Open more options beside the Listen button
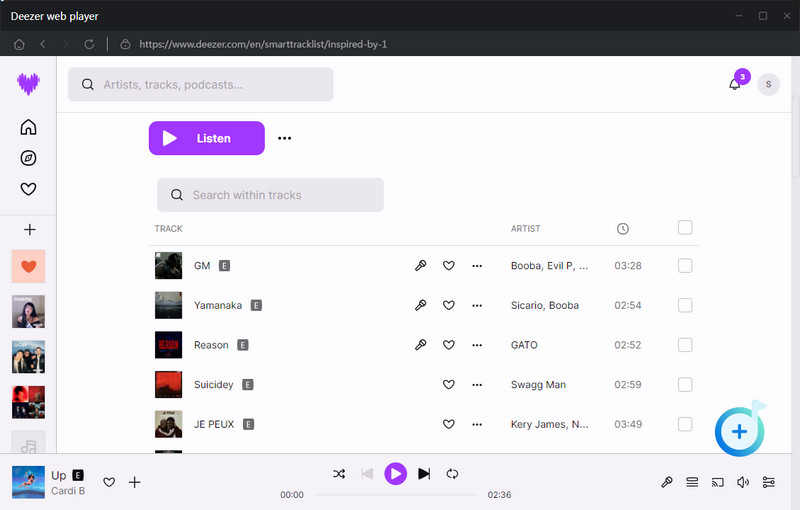The width and height of the screenshot is (800, 510). tap(285, 138)
